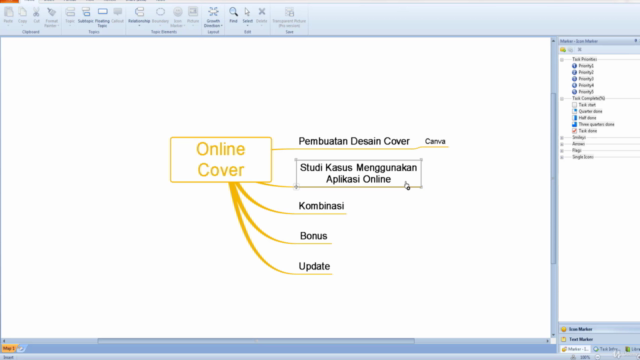Open the Library panel tab

[x=632, y=349]
